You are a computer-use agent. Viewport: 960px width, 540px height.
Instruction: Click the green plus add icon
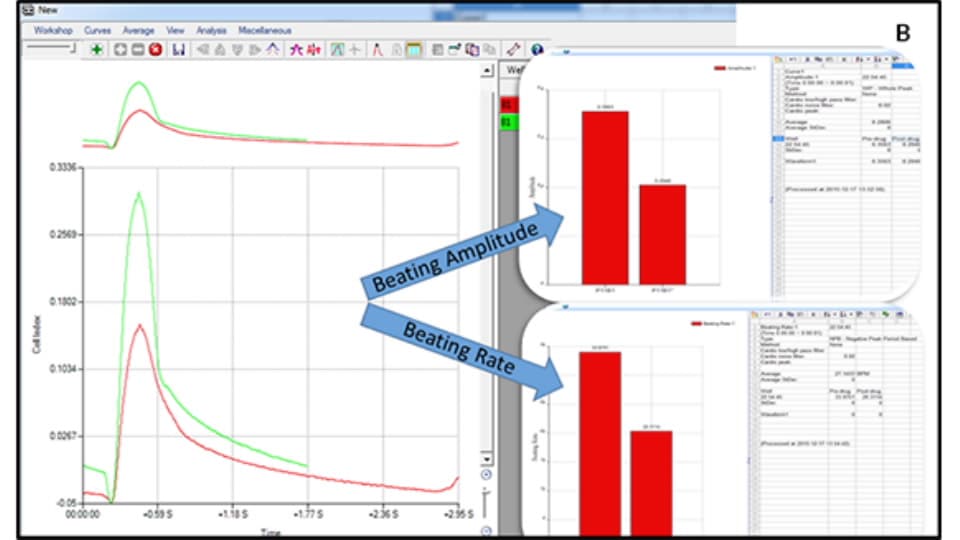click(95, 49)
